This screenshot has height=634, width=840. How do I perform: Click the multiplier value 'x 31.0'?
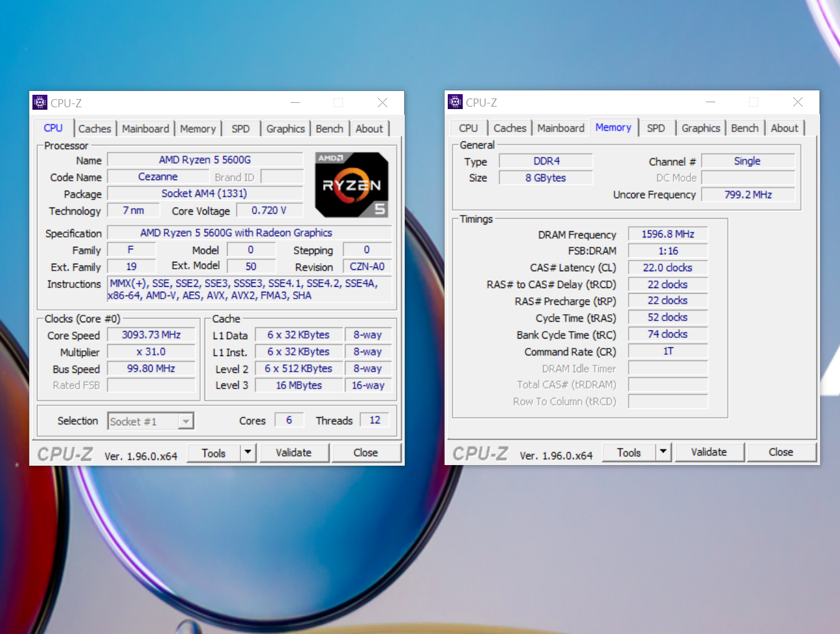(x=152, y=352)
